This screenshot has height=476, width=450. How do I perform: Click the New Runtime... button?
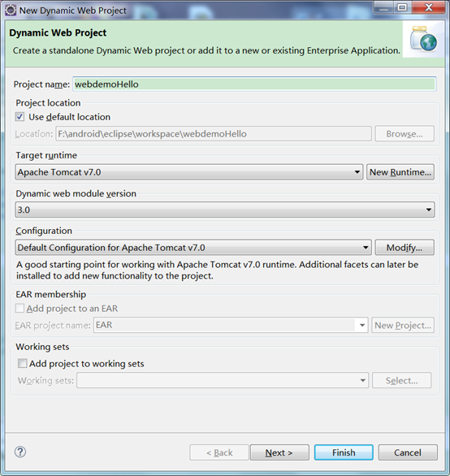pyautogui.click(x=400, y=172)
